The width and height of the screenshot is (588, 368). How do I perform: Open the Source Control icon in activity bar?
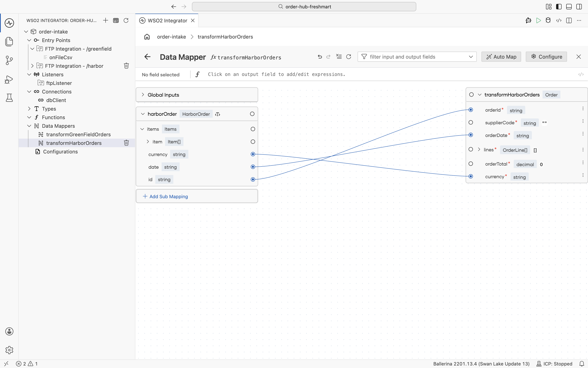pos(9,60)
